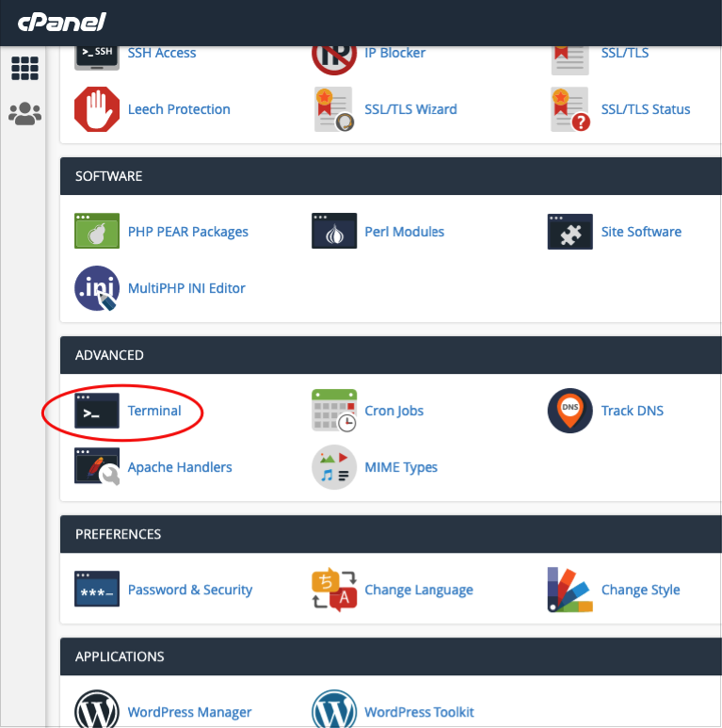This screenshot has height=728, width=722.
Task: Open the Apache Handlers link
Action: (180, 467)
